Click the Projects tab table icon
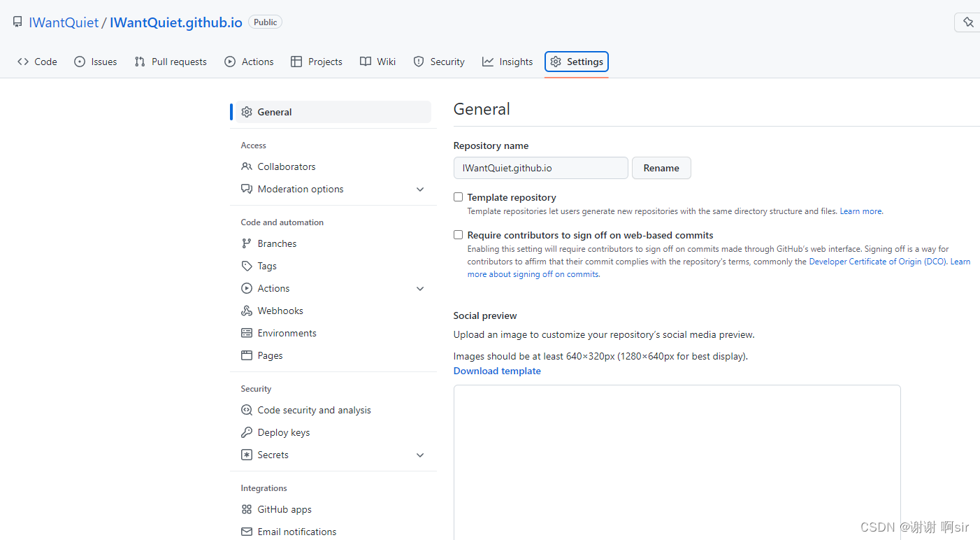Screen dimensions: 980x540 296,62
